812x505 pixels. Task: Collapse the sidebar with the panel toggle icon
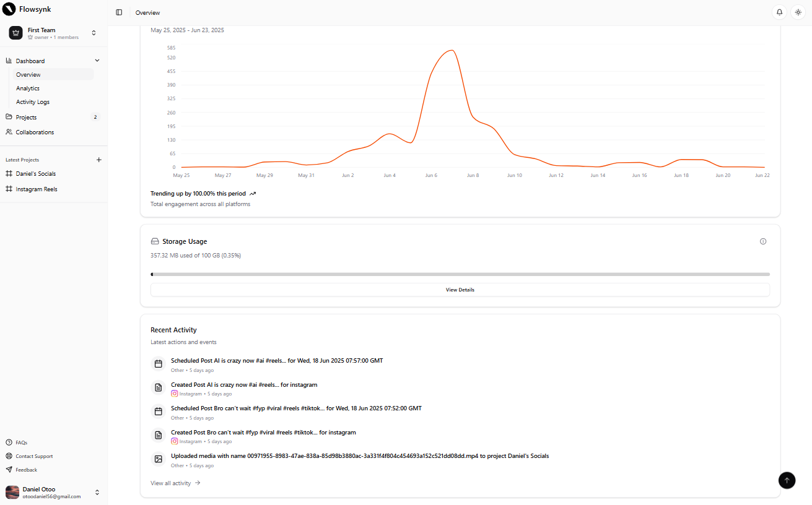[x=119, y=12]
